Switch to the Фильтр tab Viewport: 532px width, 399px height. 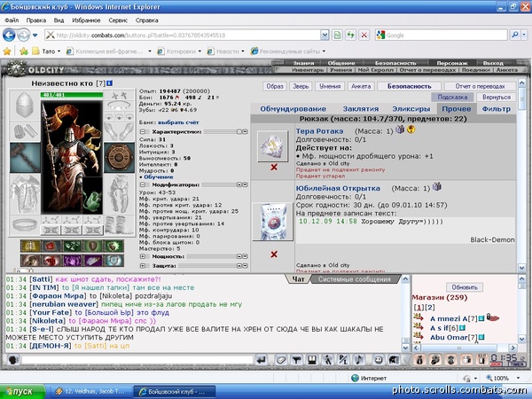click(x=496, y=109)
